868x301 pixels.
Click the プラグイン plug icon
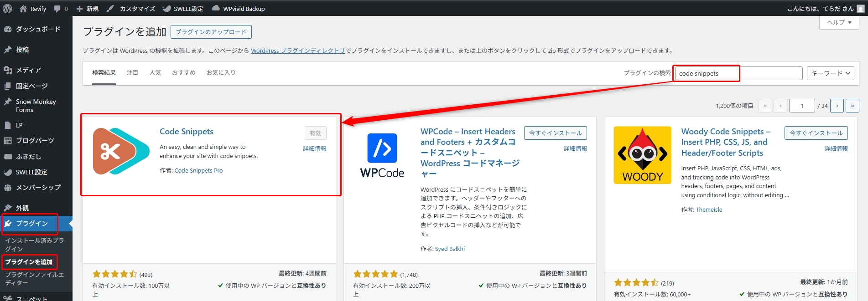8,224
